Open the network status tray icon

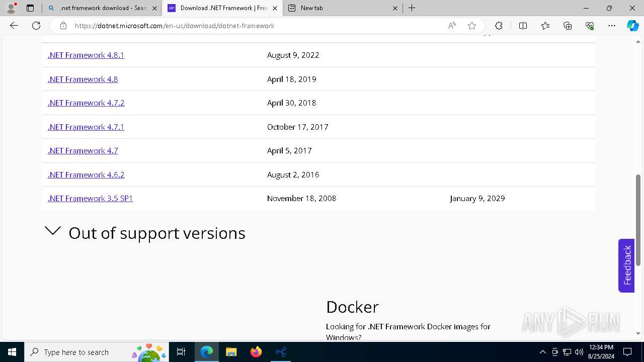567,352
